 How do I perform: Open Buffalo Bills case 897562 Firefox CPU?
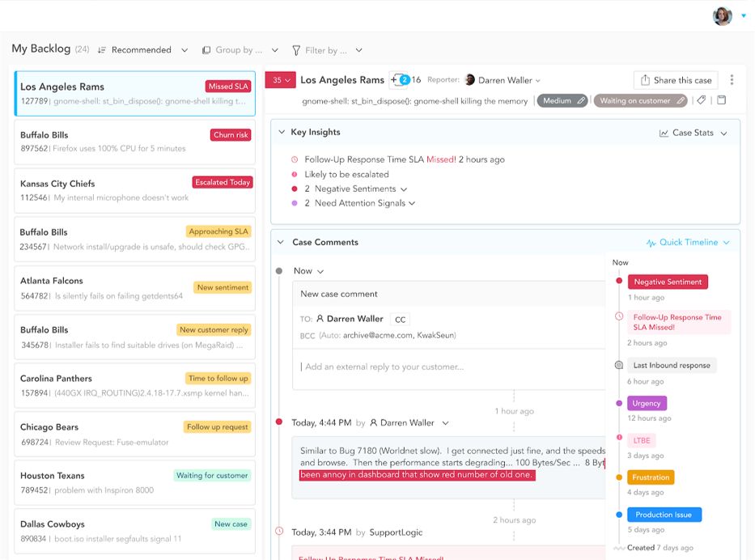click(135, 142)
